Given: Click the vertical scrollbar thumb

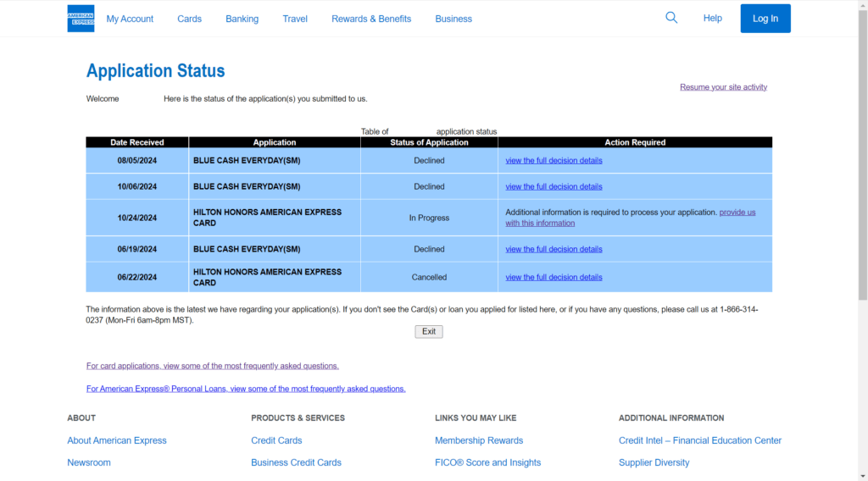Looking at the screenshot, I should coord(863,155).
